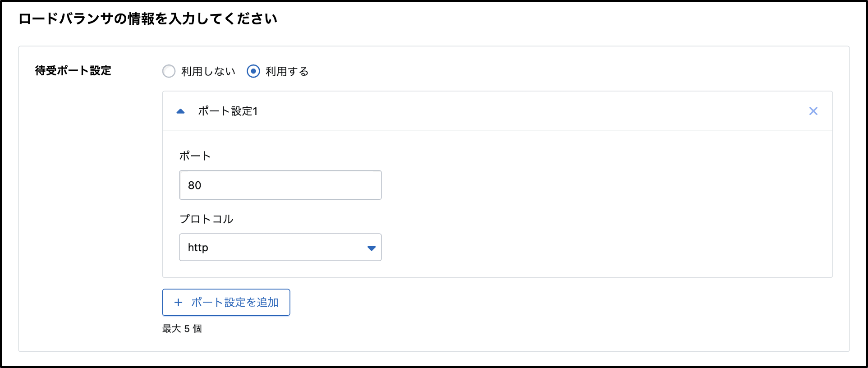Open the プロトコル dropdown showing http

pyautogui.click(x=280, y=247)
